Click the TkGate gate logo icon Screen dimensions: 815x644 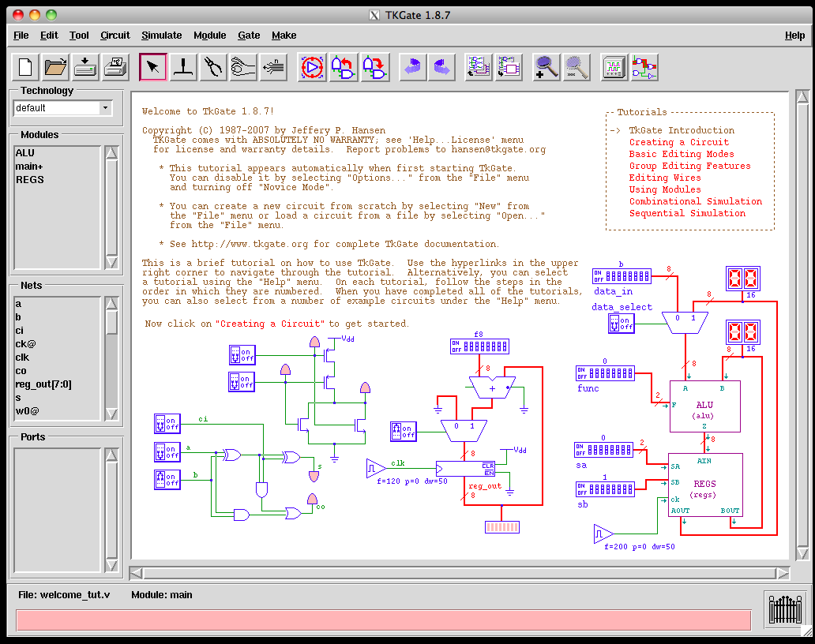pyautogui.click(x=785, y=608)
